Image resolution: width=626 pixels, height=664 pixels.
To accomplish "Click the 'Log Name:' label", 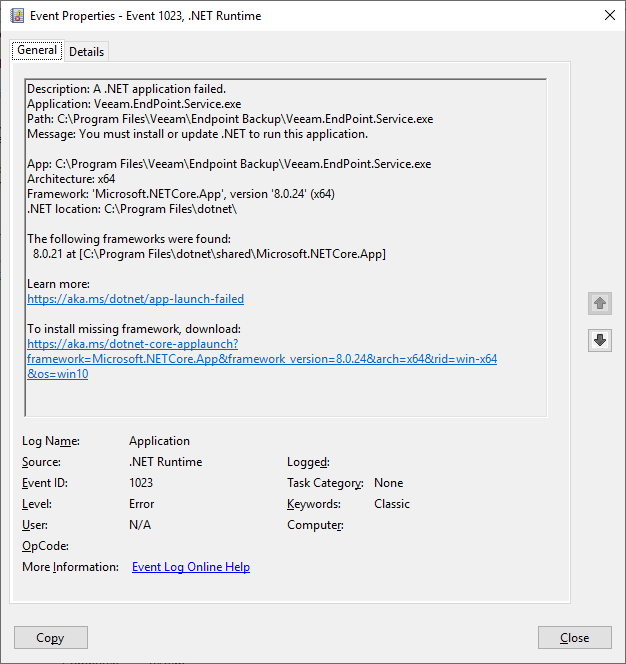I will 51,441.
